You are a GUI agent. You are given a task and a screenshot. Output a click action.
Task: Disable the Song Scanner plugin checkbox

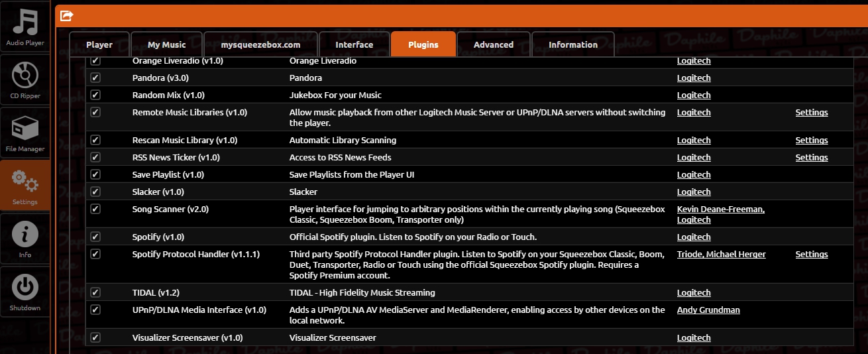pos(95,209)
